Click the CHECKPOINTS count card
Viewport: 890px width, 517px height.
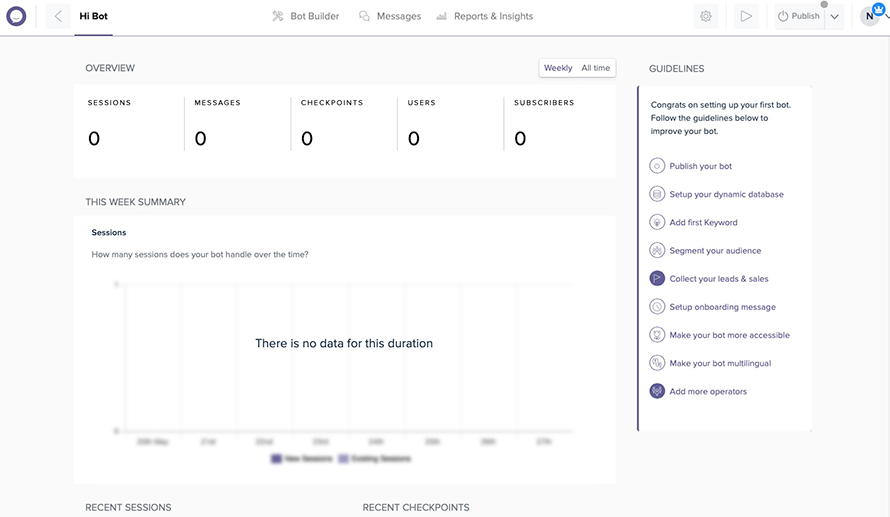(x=344, y=124)
